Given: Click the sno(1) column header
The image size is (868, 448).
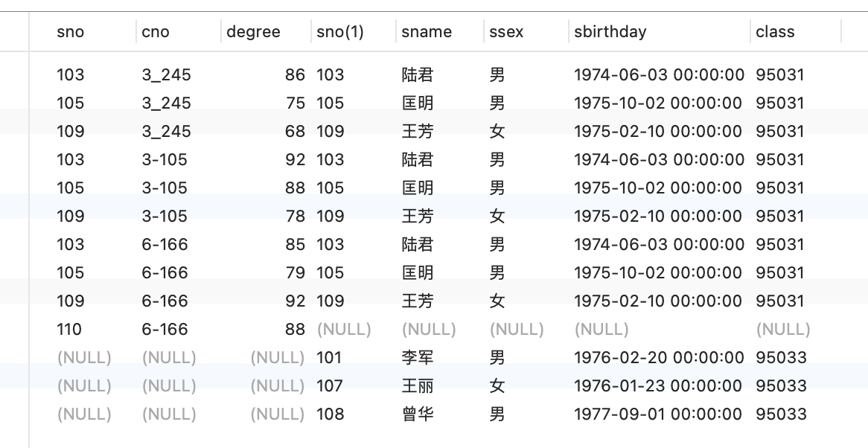Looking at the screenshot, I should coord(339,32).
